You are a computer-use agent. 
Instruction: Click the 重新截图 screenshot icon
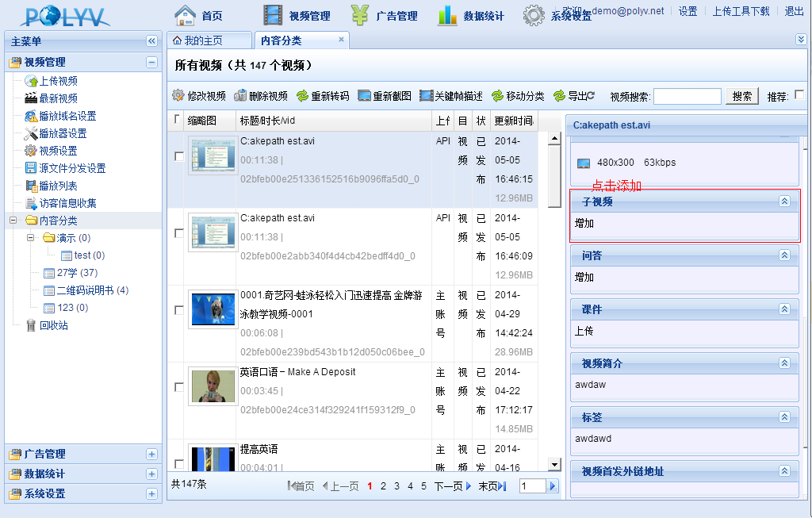click(364, 96)
